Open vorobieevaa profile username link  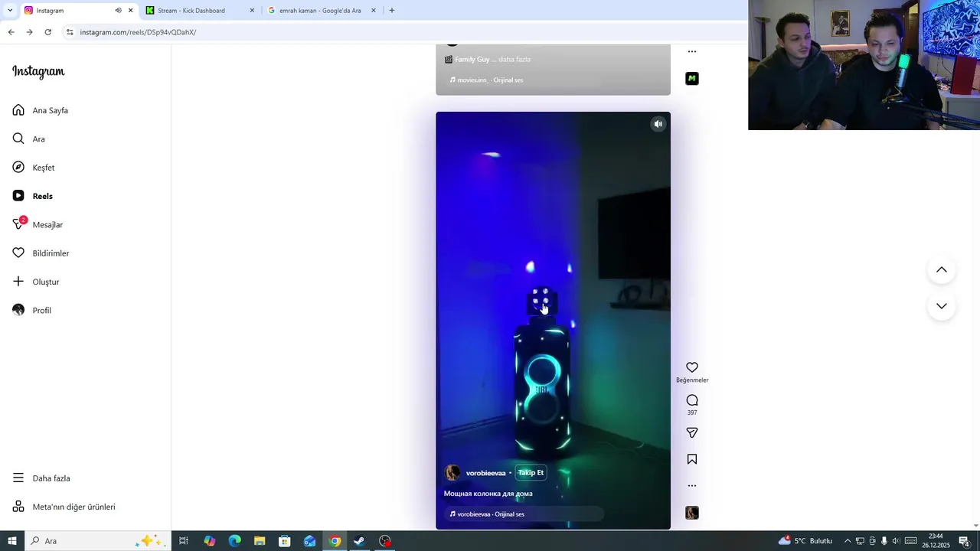point(485,473)
